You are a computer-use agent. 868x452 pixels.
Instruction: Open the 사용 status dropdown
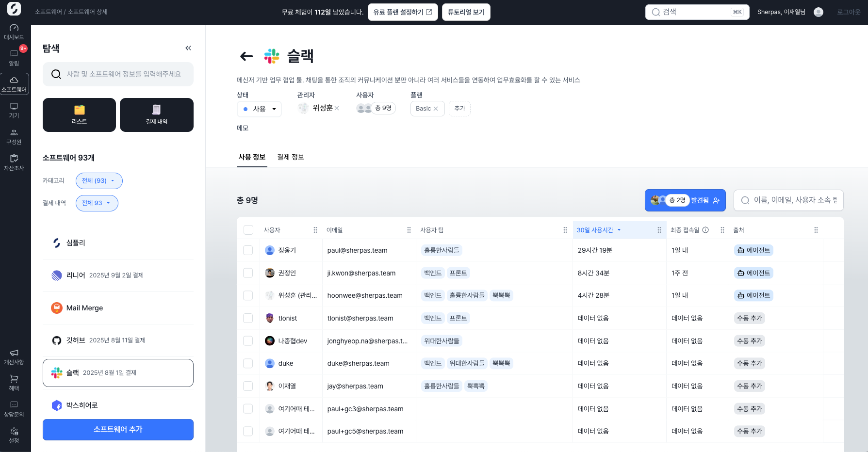(x=259, y=109)
